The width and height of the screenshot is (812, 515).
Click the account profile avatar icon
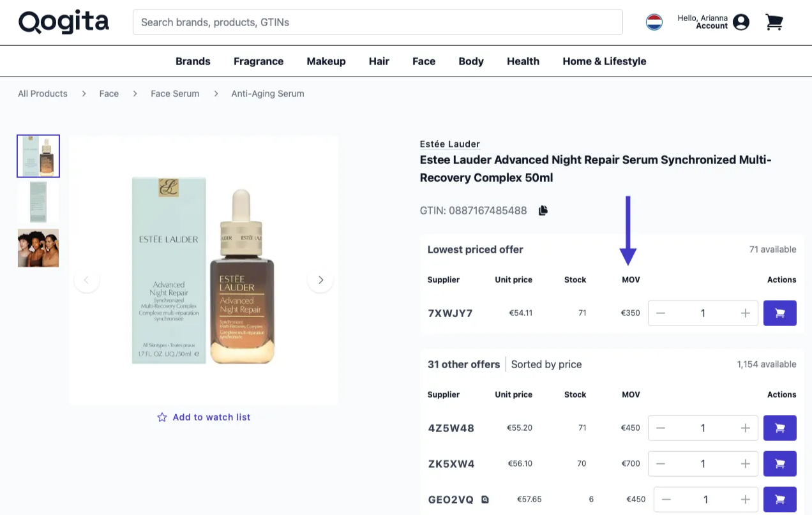click(741, 22)
